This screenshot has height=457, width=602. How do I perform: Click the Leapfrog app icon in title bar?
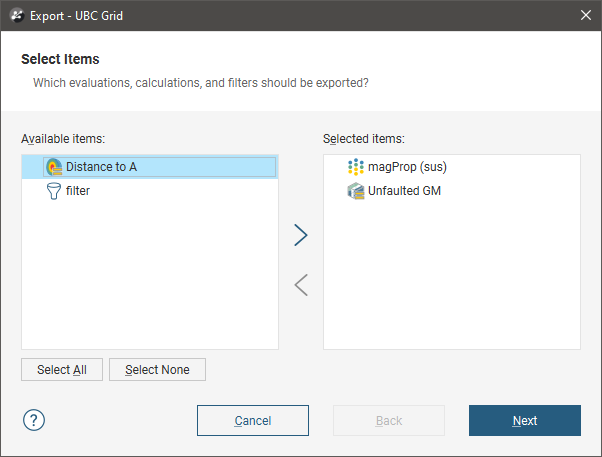click(16, 15)
